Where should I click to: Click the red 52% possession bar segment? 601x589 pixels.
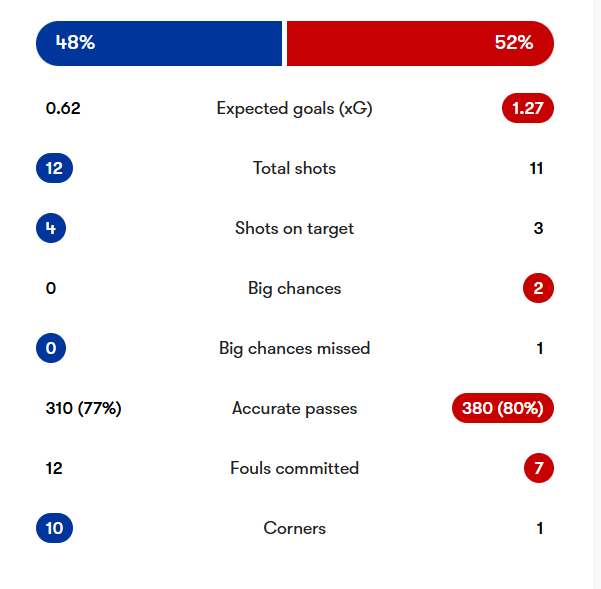point(420,43)
